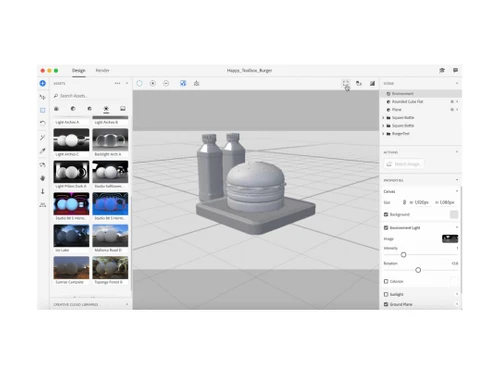This screenshot has width=500, height=375.
Task: Filter assets by Substance materials
Action: click(89, 109)
